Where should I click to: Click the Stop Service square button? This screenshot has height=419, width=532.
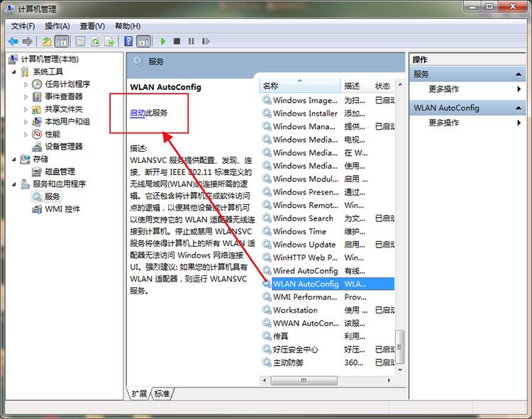[x=177, y=41]
